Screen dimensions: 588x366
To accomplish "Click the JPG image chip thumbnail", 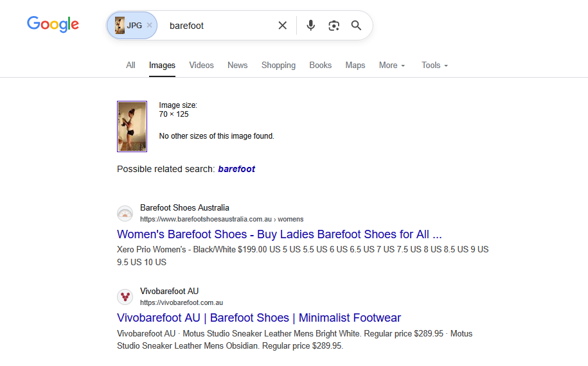I will [120, 26].
